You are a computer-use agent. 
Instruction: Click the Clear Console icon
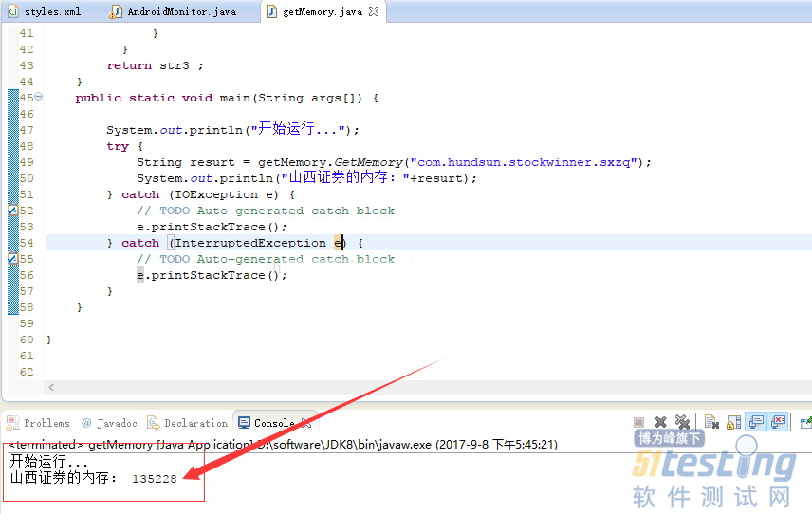pyautogui.click(x=711, y=422)
